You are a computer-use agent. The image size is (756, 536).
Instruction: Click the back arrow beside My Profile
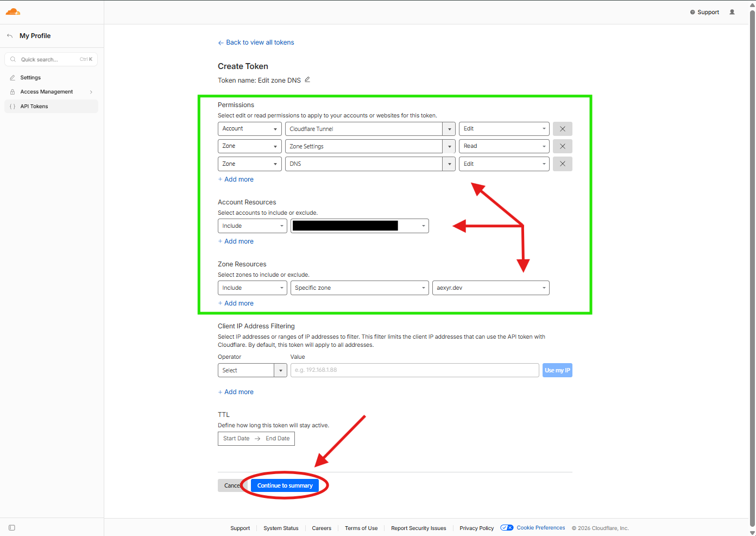coord(10,36)
